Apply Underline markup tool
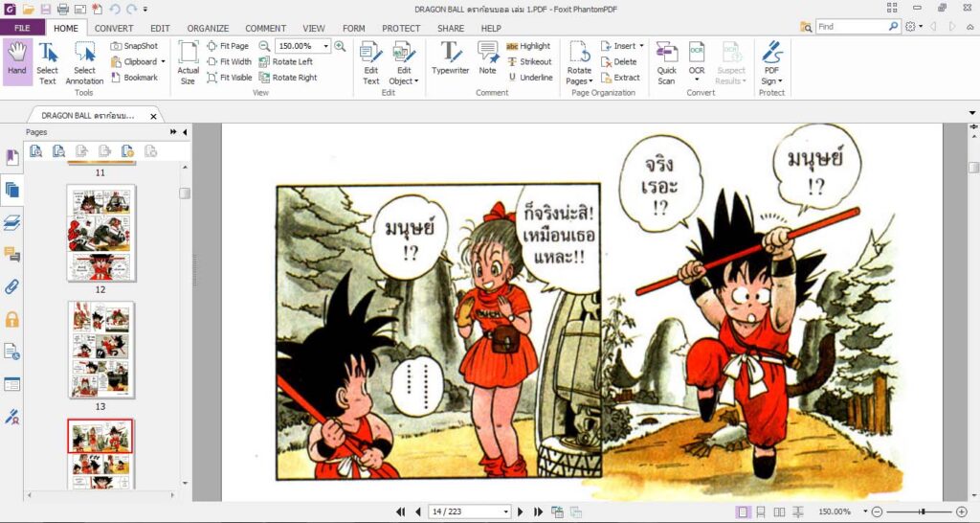980x523 pixels. point(529,78)
